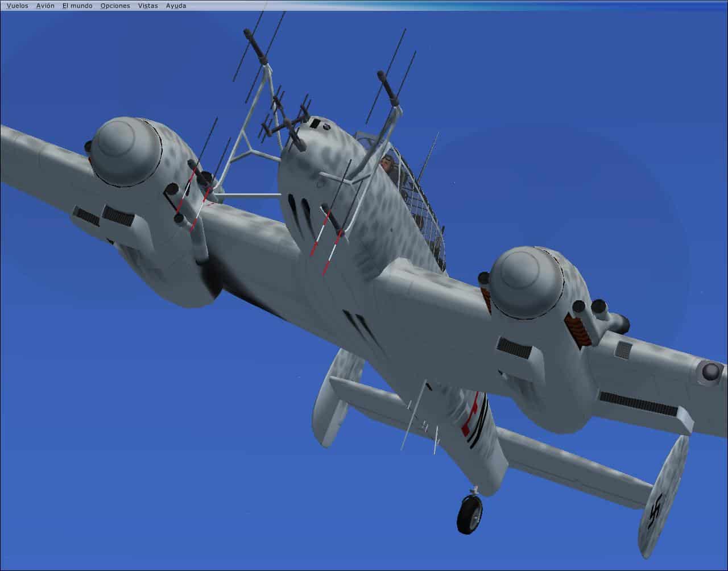Screen dimensions: 728x571
Task: Click the aircraft's tail wheel
Action: point(469,514)
